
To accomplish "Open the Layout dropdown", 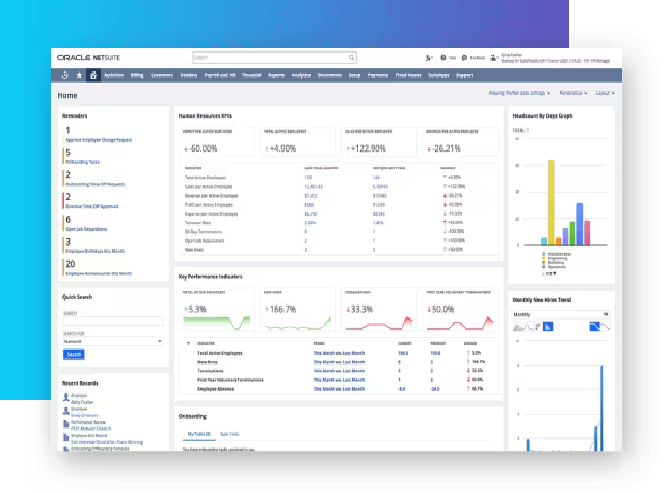I will pyautogui.click(x=603, y=94).
